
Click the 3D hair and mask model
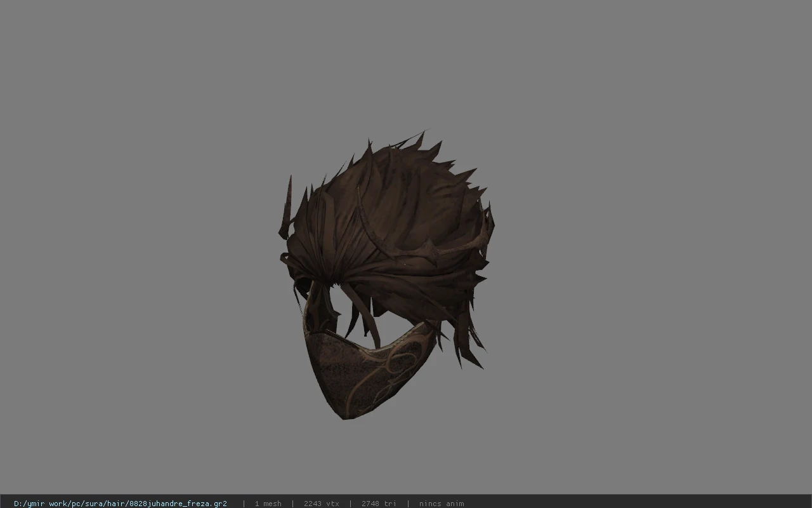pyautogui.click(x=386, y=275)
